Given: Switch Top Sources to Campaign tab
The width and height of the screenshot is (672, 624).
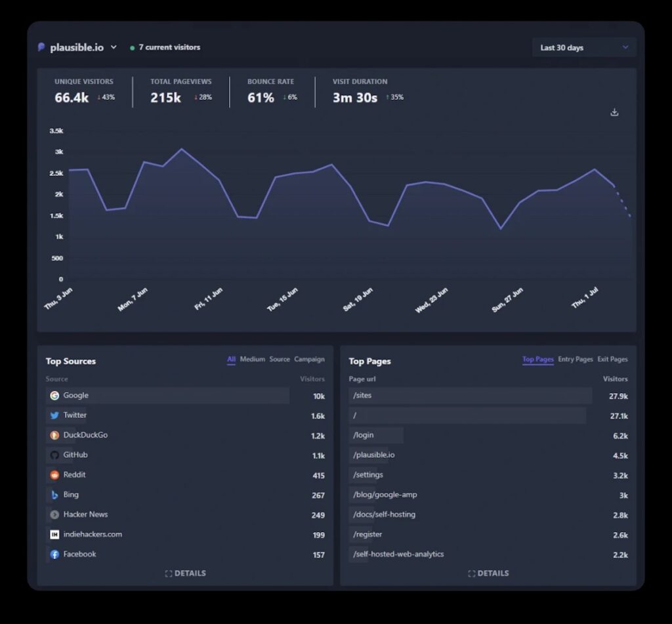Looking at the screenshot, I should click(310, 359).
